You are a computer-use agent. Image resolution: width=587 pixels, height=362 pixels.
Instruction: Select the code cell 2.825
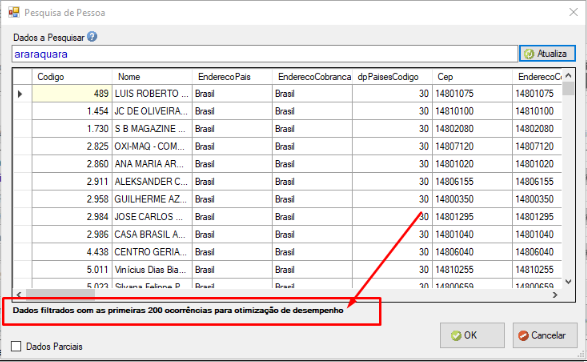(72, 146)
